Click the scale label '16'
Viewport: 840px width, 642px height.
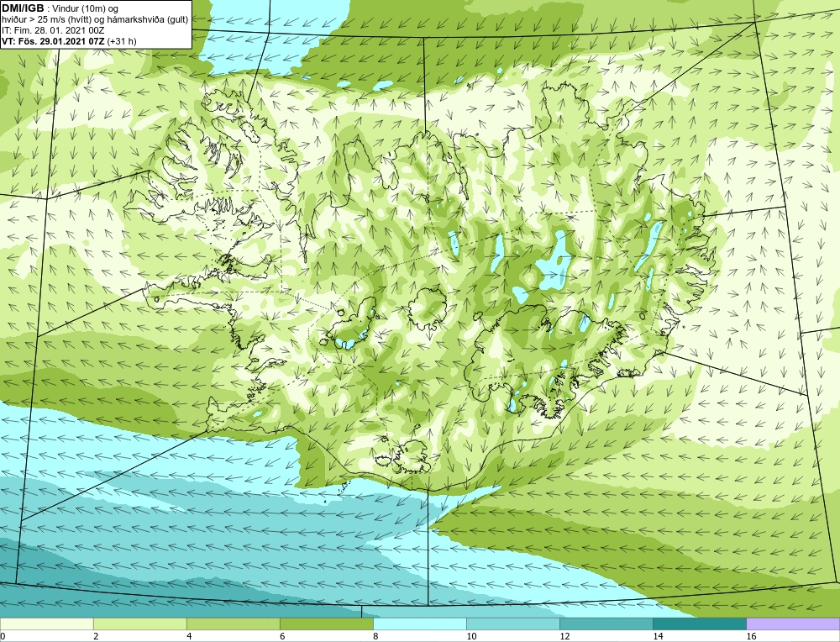pos(751,636)
